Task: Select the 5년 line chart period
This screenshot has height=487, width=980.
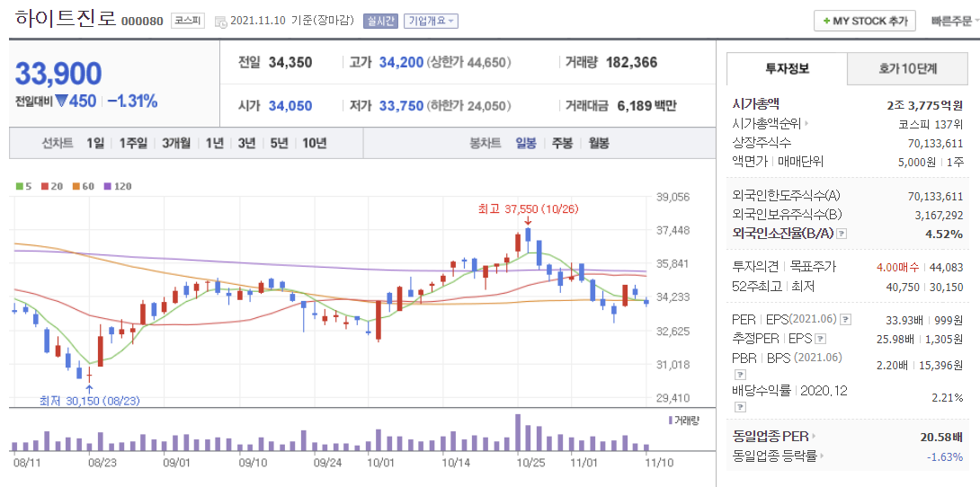Action: 280,143
